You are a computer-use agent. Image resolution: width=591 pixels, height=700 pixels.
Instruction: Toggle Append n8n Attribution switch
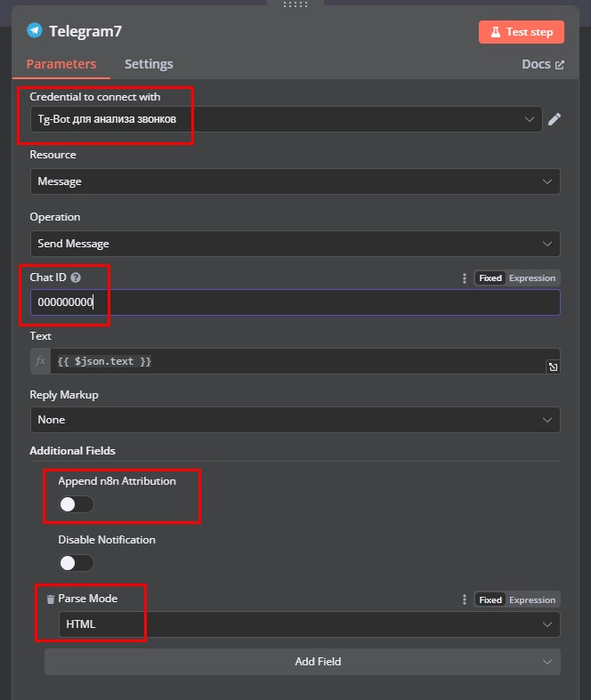coord(77,504)
